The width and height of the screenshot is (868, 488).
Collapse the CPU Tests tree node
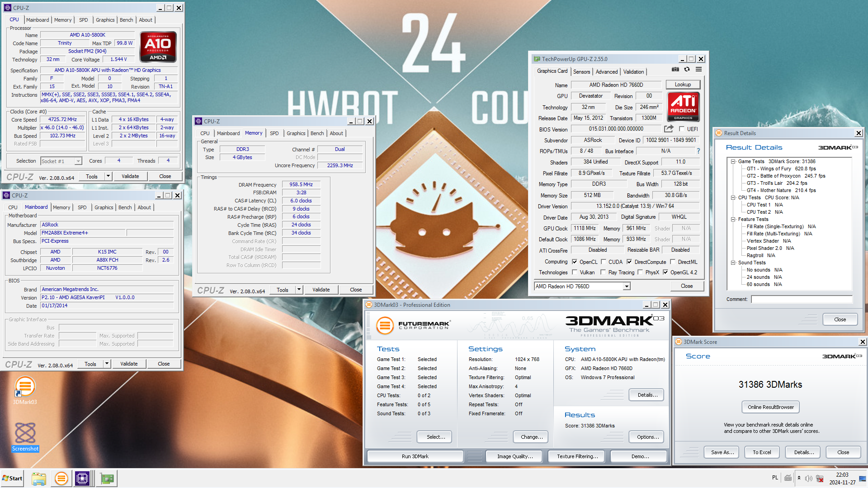[x=733, y=197]
